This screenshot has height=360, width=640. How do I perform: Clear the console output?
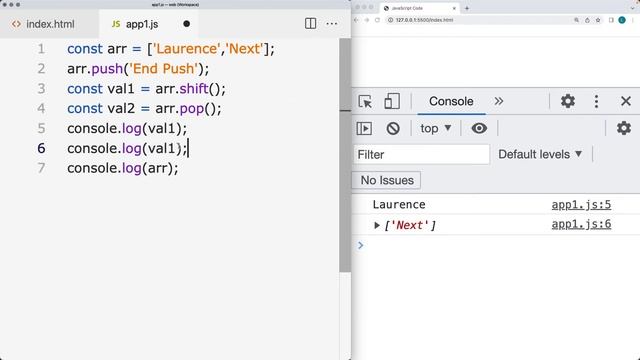click(x=393, y=129)
